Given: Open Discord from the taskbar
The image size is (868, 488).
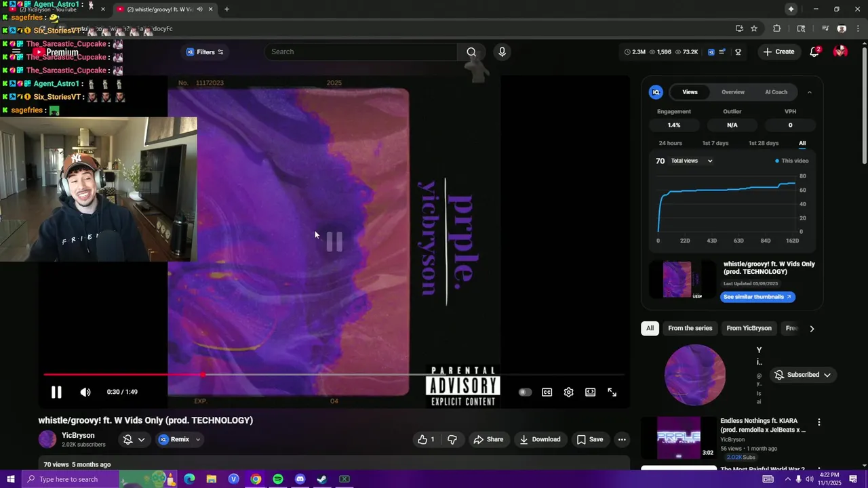Looking at the screenshot, I should point(300,479).
